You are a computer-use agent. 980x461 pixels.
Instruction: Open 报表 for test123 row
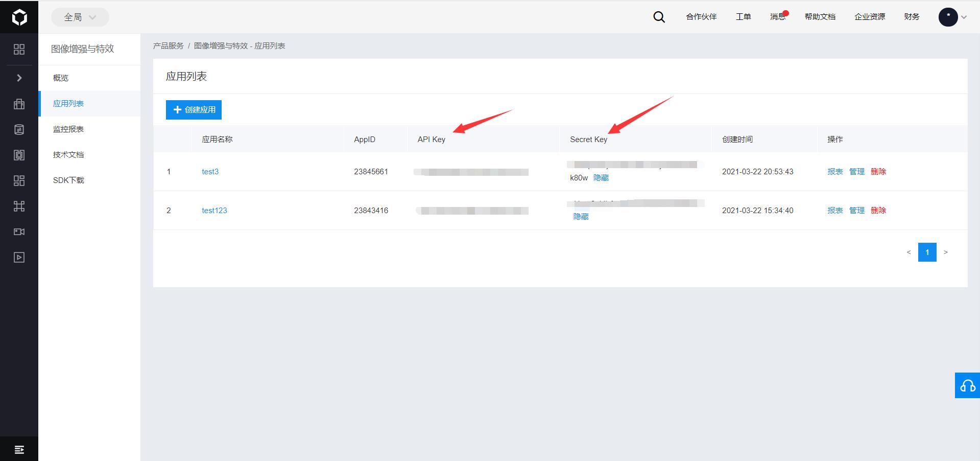point(835,211)
